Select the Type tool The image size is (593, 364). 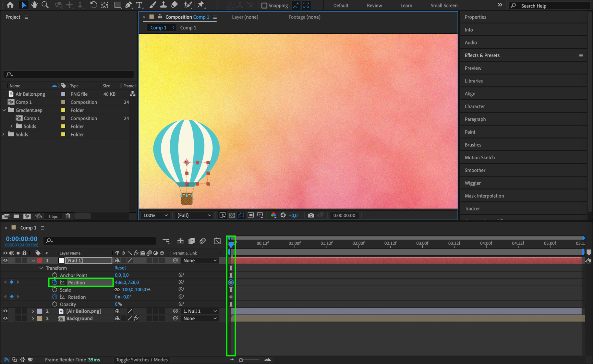pyautogui.click(x=139, y=5)
